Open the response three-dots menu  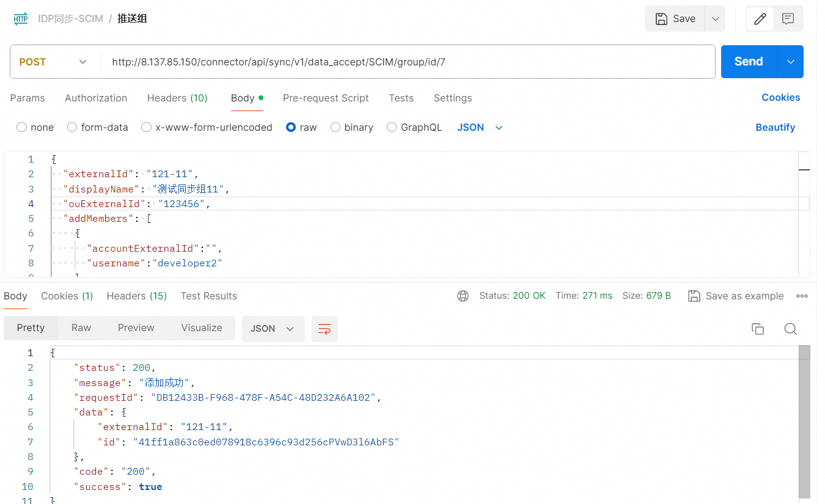tap(802, 296)
